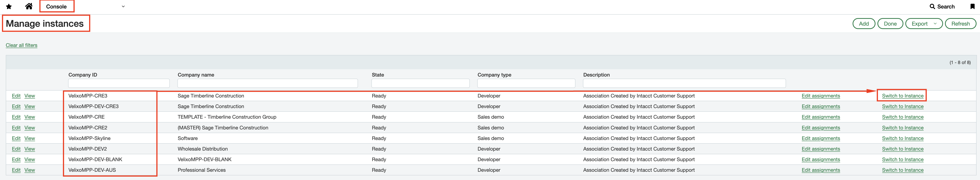Click the Search magnifier icon
The image size is (980, 180).
[x=932, y=7]
